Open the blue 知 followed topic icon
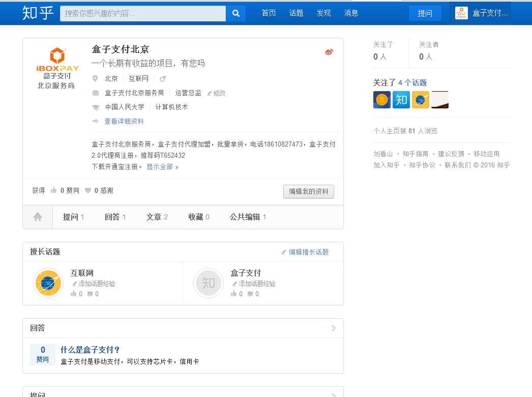 (401, 100)
